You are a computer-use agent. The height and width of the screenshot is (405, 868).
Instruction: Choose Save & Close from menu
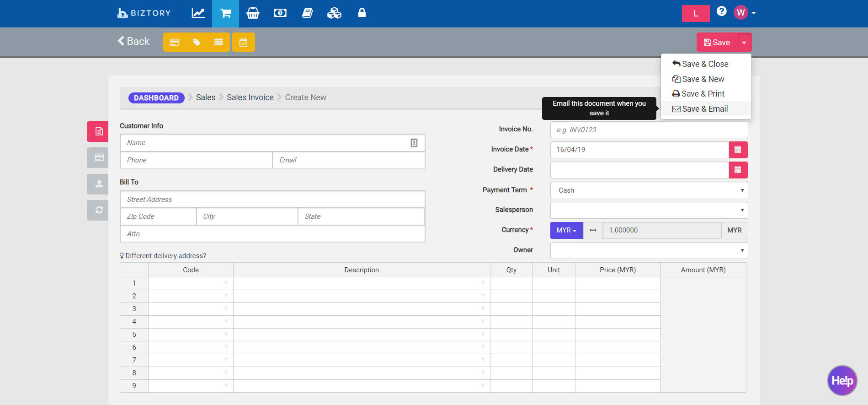pos(706,64)
